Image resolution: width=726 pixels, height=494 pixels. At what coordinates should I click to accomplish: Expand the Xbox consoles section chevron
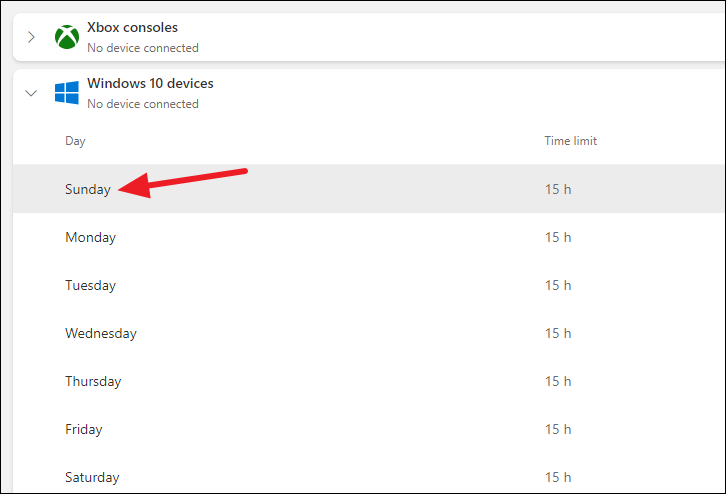point(31,37)
